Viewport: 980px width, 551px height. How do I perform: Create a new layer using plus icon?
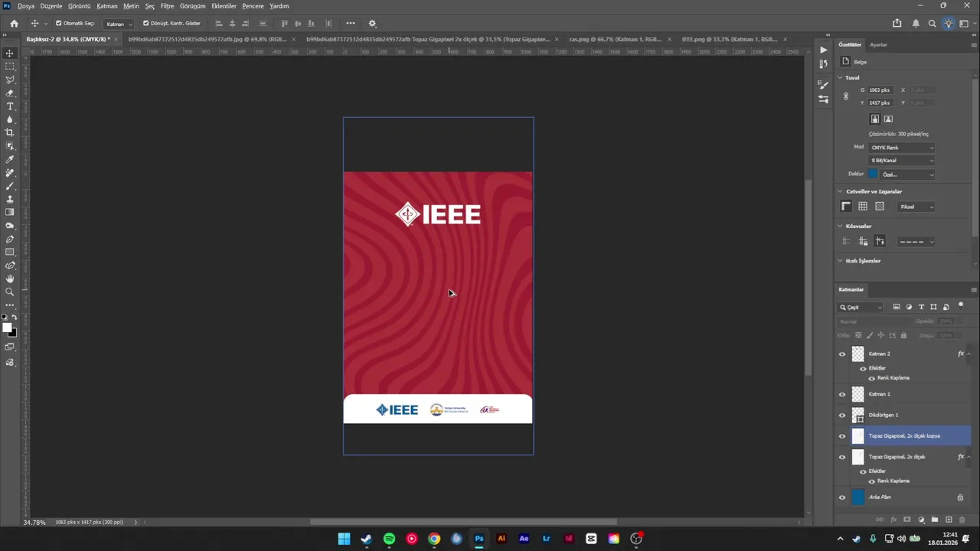pyautogui.click(x=949, y=520)
